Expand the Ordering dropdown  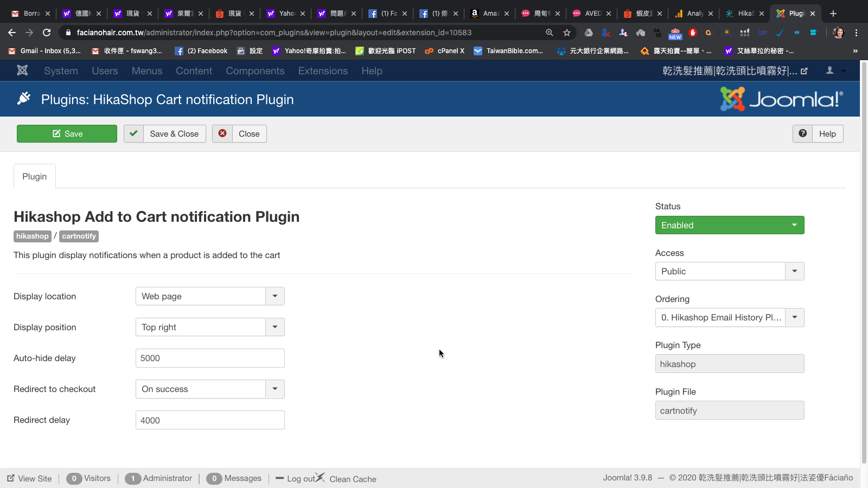click(x=730, y=317)
